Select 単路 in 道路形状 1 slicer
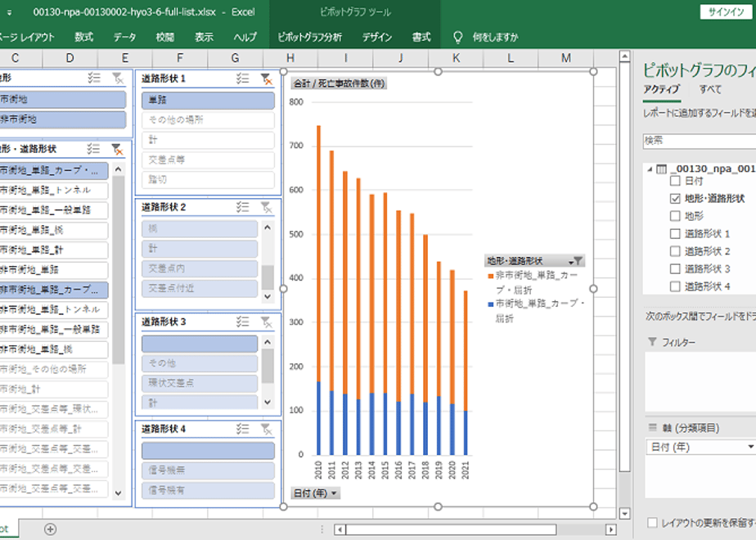This screenshot has width=756, height=540. 208,100
